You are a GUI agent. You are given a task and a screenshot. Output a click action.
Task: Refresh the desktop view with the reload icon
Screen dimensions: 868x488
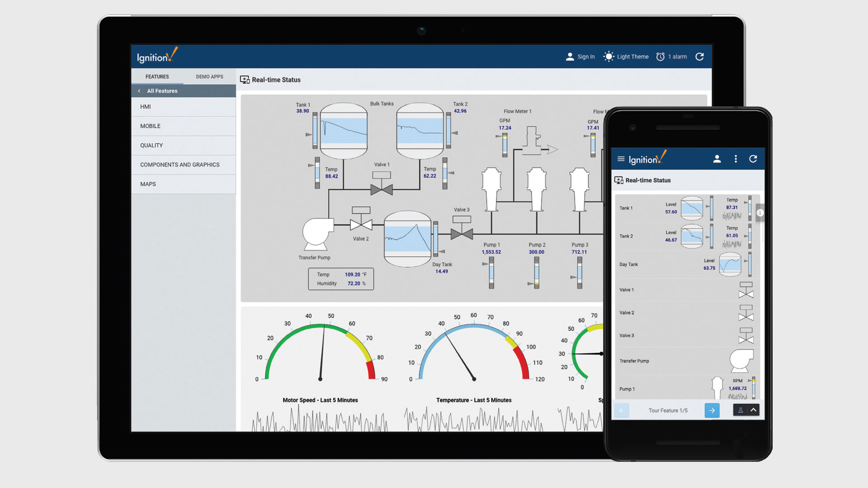(700, 56)
